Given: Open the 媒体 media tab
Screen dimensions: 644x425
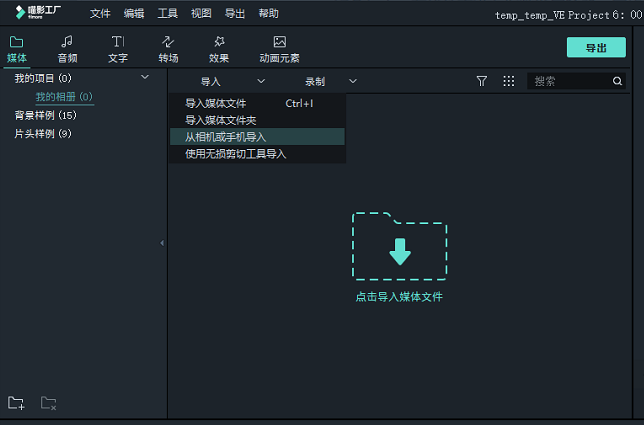Looking at the screenshot, I should [x=17, y=49].
